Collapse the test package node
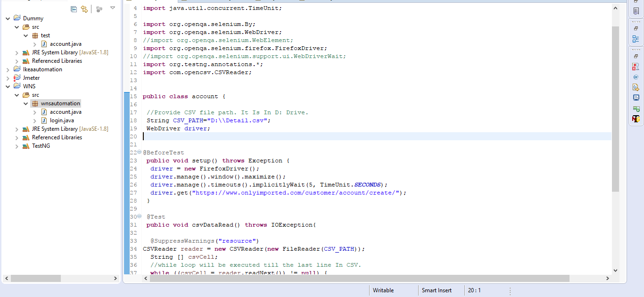This screenshot has height=297, width=644. tap(26, 35)
